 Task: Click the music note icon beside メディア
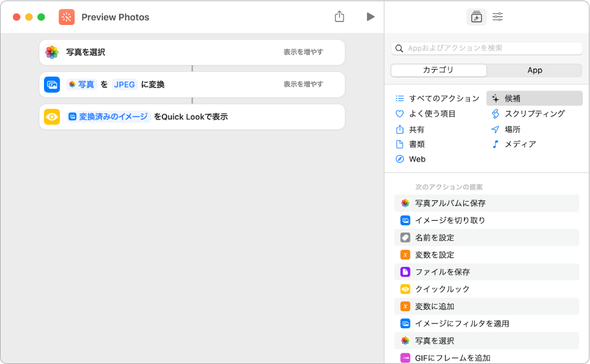[495, 144]
